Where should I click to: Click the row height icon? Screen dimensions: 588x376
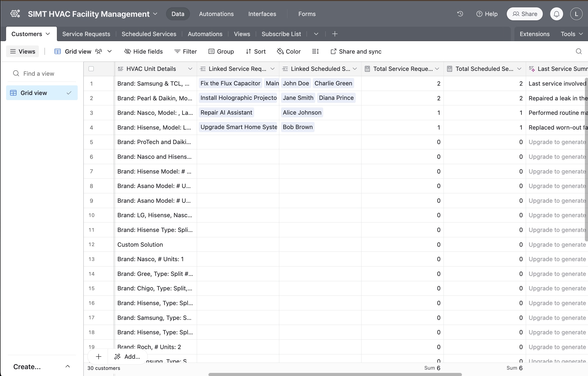click(315, 51)
